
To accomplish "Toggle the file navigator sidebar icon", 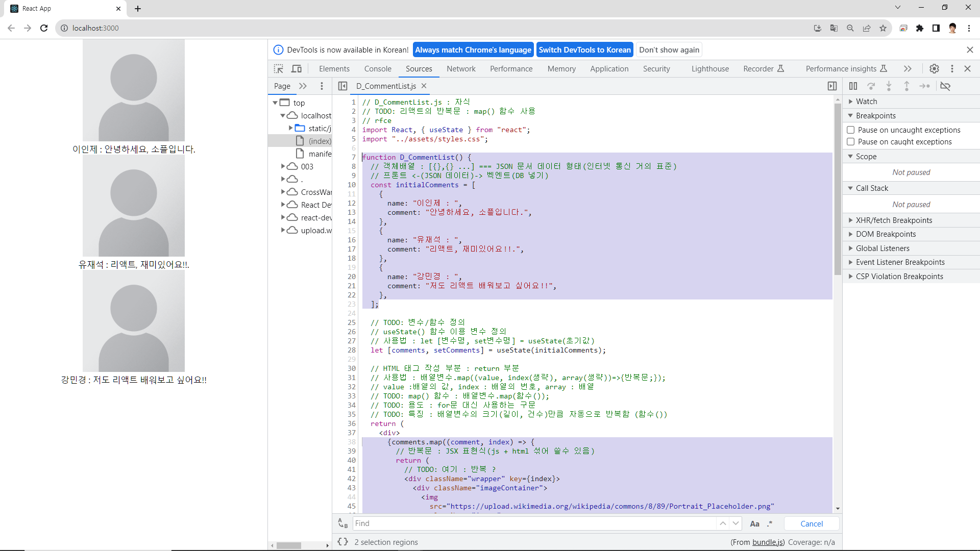I will pos(343,86).
